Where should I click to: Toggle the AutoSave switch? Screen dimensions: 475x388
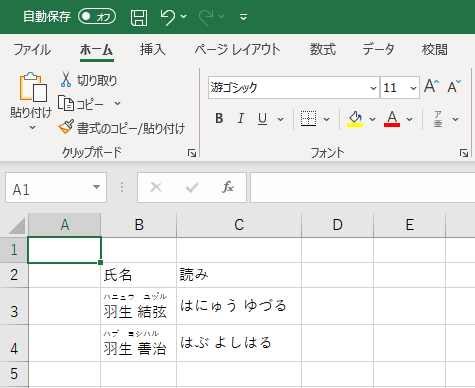click(97, 16)
